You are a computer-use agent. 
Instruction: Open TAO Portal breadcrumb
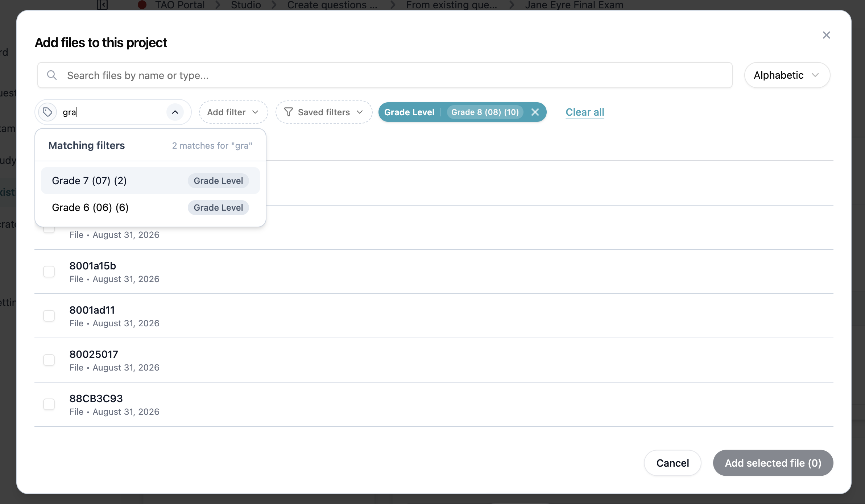pyautogui.click(x=180, y=5)
